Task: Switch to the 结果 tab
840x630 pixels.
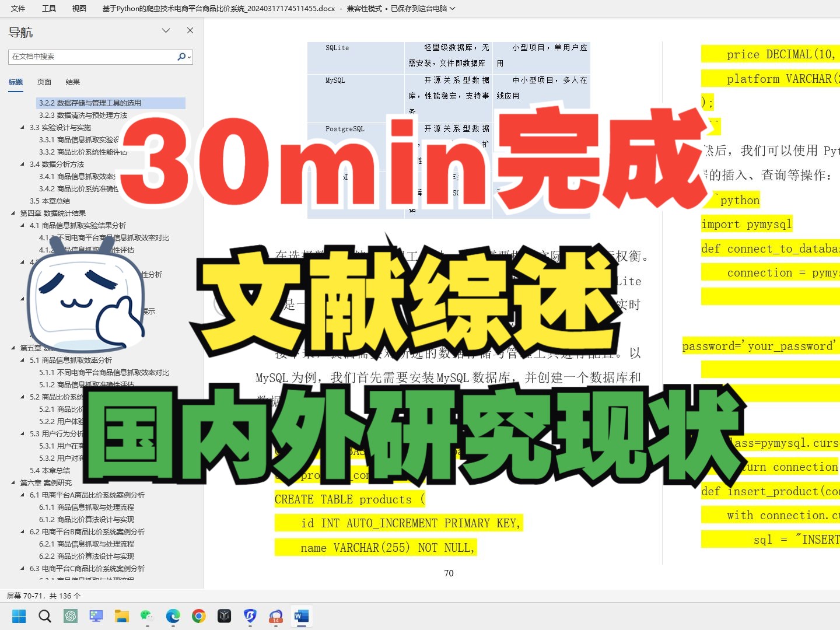Action: (72, 82)
